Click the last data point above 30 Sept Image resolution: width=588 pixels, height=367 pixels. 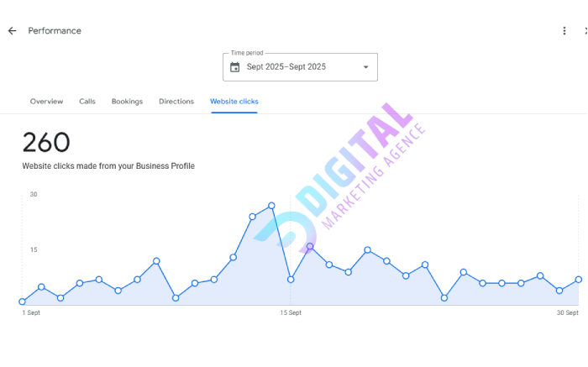579,280
